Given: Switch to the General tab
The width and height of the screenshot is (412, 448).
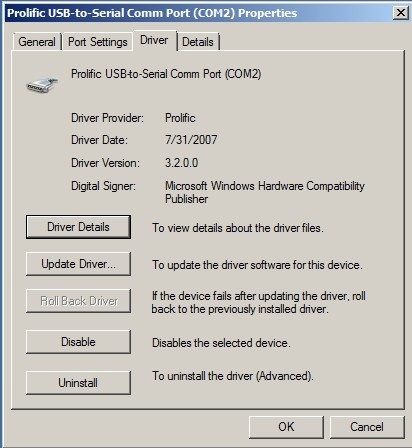Looking at the screenshot, I should [37, 42].
